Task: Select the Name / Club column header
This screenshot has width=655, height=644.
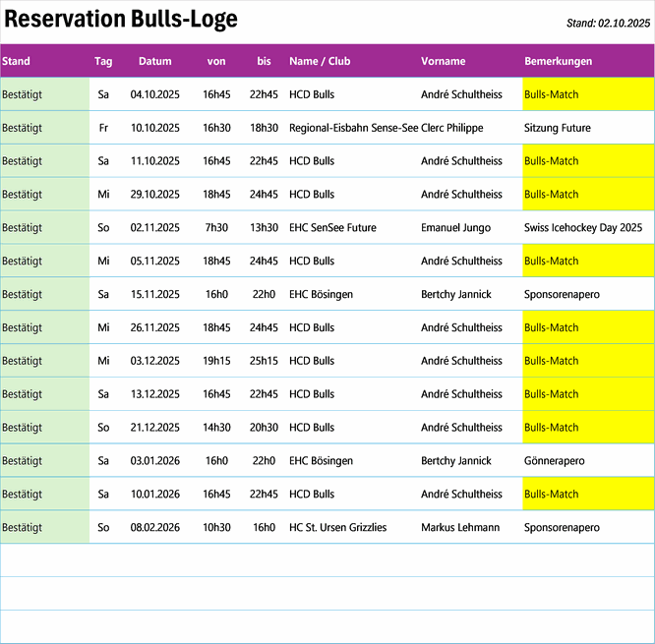Action: coord(320,61)
